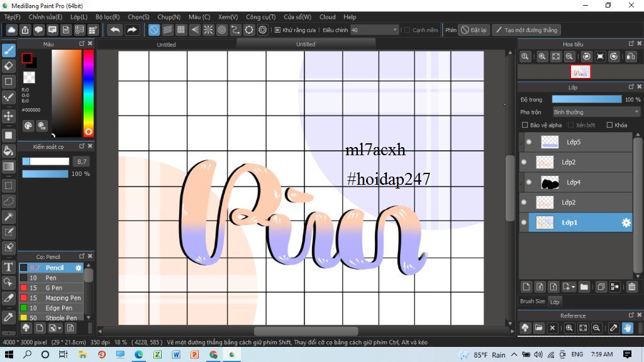Toggle visibility of lower Lớp2 layer

tap(524, 202)
